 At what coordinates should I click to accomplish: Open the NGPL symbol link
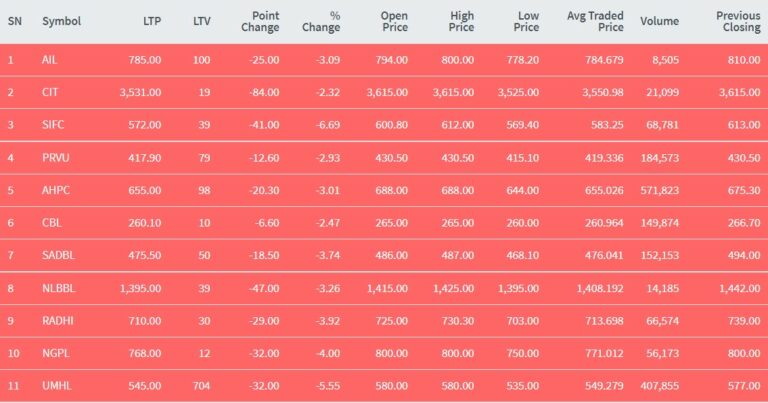coord(56,353)
